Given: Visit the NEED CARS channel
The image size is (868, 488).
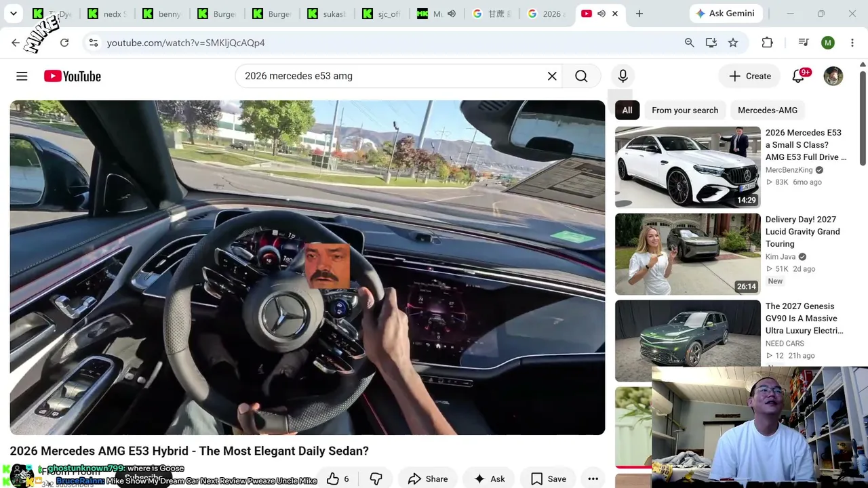Looking at the screenshot, I should pos(785,344).
